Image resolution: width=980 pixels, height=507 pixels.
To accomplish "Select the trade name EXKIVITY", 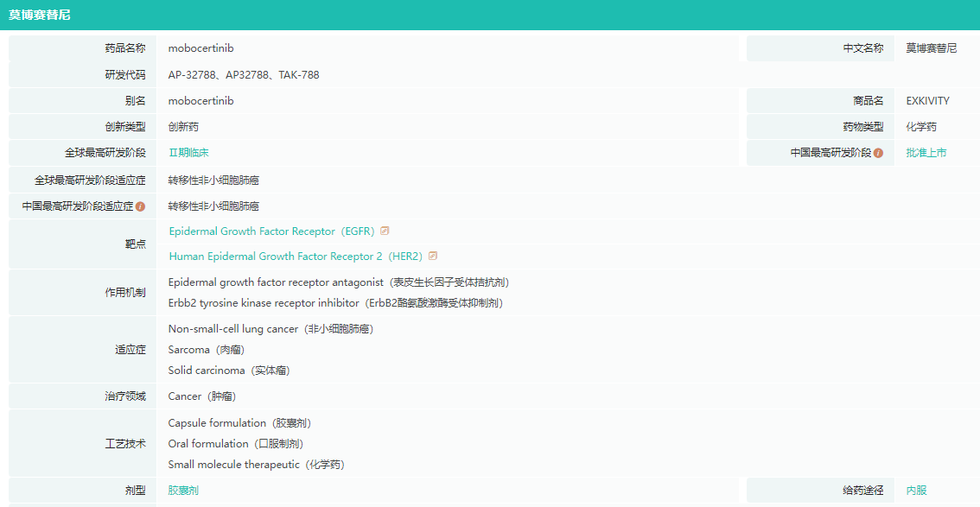I will click(x=927, y=100).
